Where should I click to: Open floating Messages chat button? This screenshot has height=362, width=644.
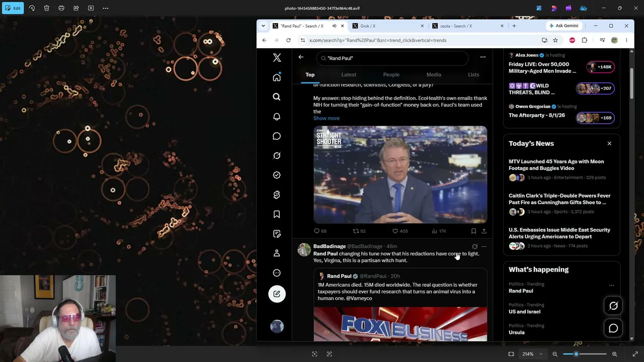(x=613, y=328)
